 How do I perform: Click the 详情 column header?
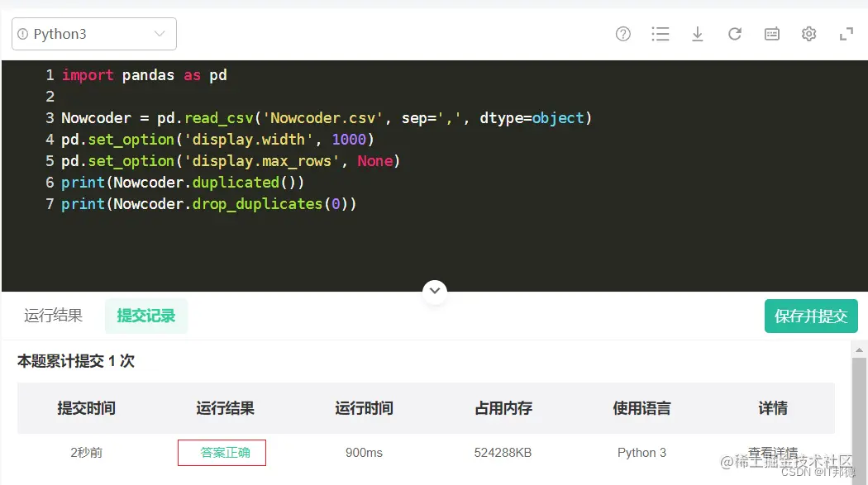pyautogui.click(x=773, y=408)
